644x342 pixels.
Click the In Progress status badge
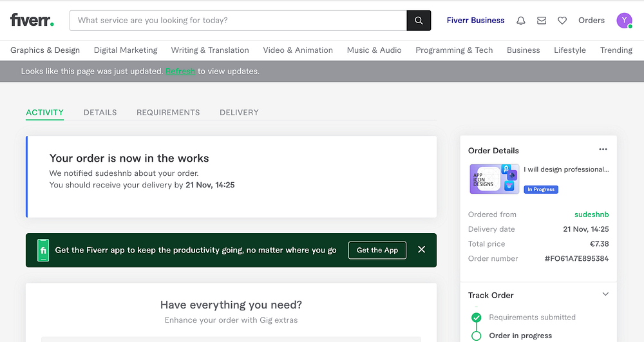(x=540, y=189)
